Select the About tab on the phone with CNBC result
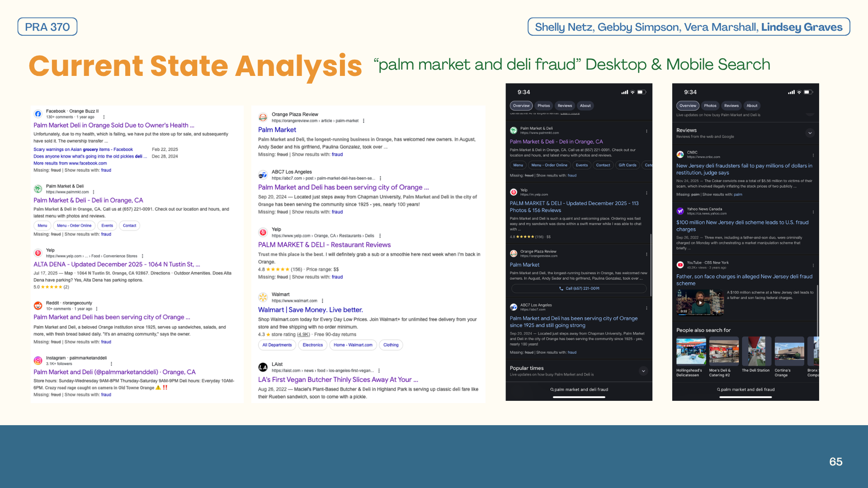 (x=752, y=106)
